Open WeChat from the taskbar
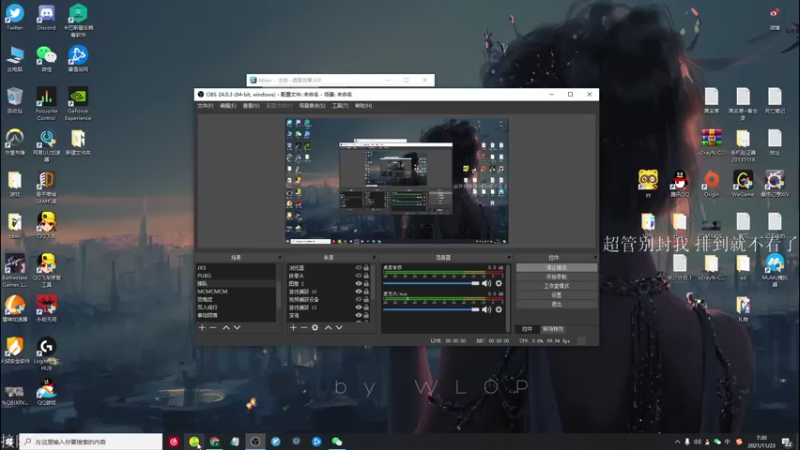 click(x=337, y=441)
